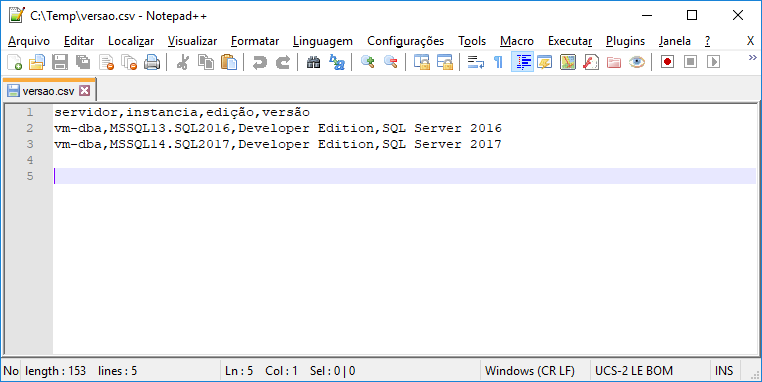Screen dimensions: 762x382
Task: Click the New file toolbar icon
Action: click(x=15, y=62)
